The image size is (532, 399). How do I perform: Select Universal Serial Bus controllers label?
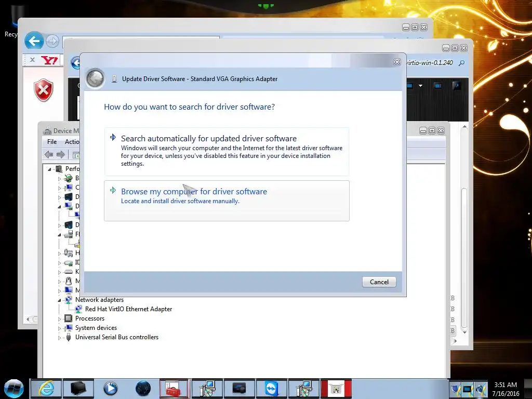(x=117, y=337)
